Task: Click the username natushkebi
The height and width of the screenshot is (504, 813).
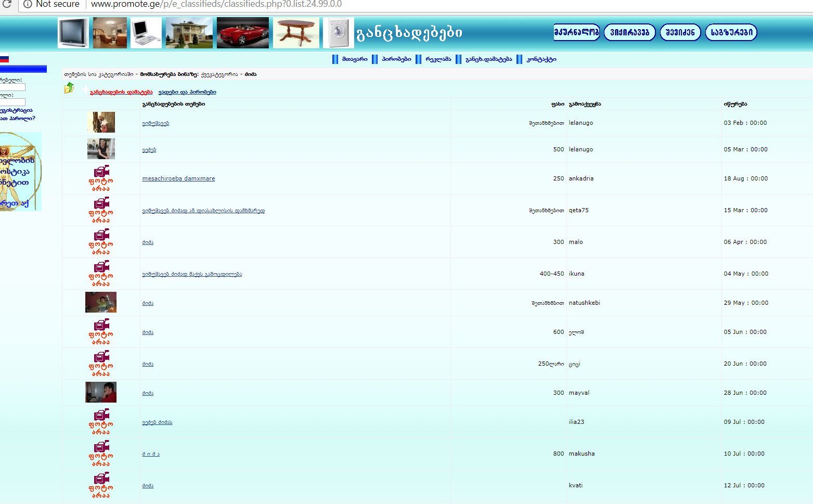Action: [584, 303]
